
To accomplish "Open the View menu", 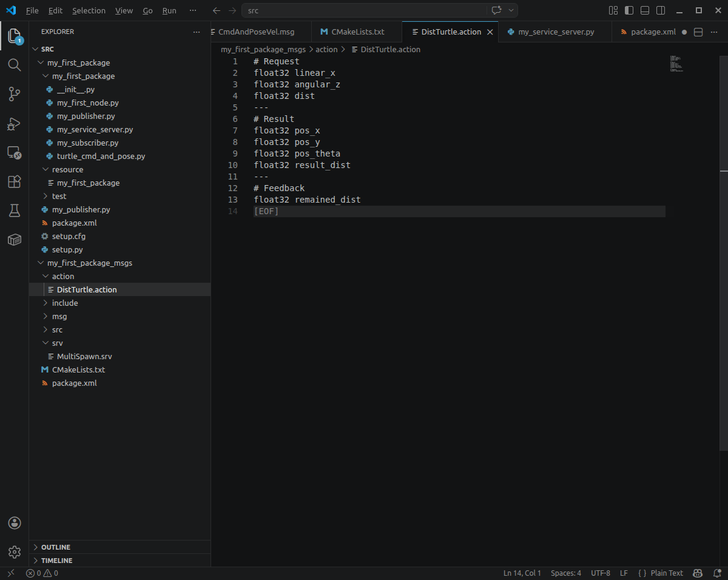I will point(124,10).
